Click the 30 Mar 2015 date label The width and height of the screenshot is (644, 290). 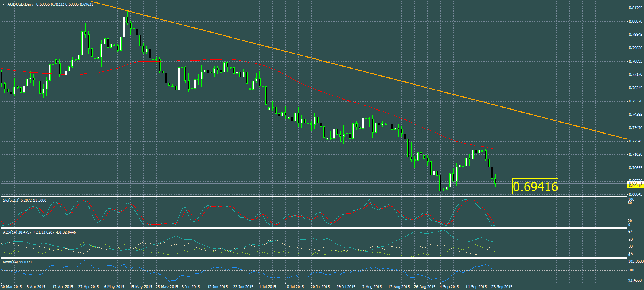[x=11, y=287]
